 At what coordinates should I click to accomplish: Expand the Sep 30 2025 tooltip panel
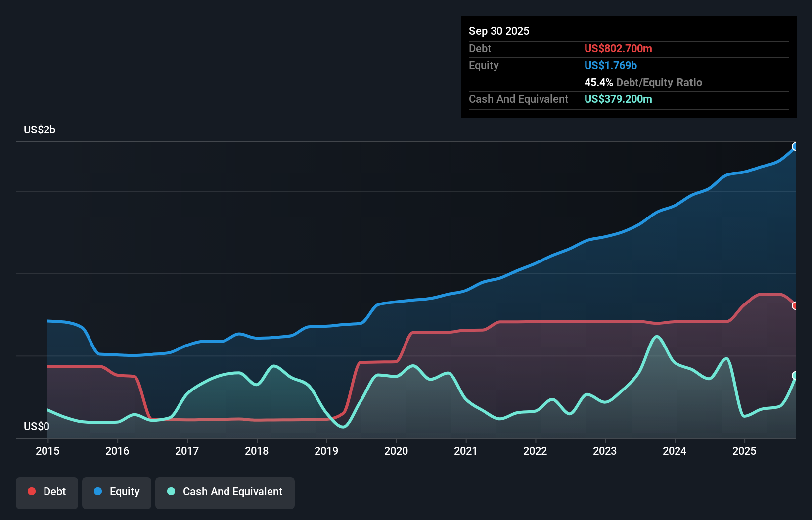(499, 31)
